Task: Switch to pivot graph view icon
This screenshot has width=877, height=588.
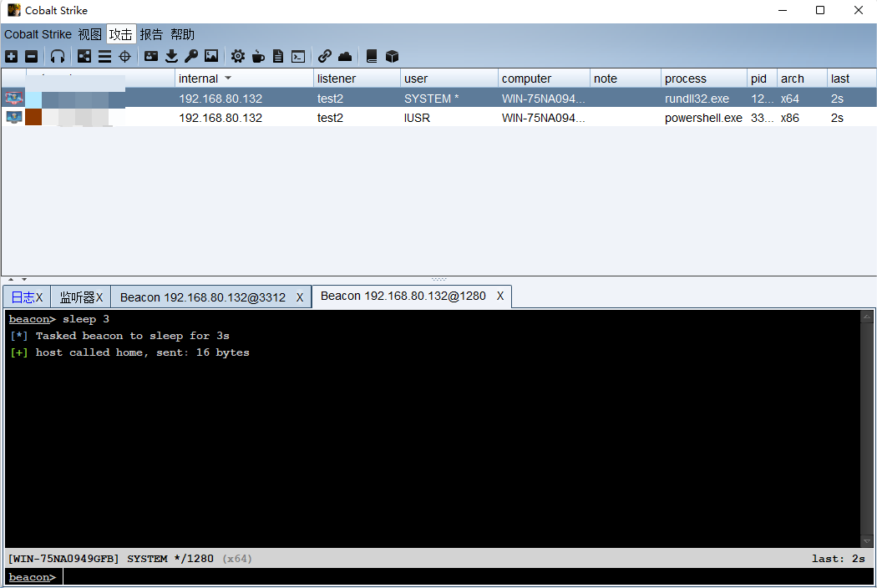Action: pyautogui.click(x=84, y=57)
